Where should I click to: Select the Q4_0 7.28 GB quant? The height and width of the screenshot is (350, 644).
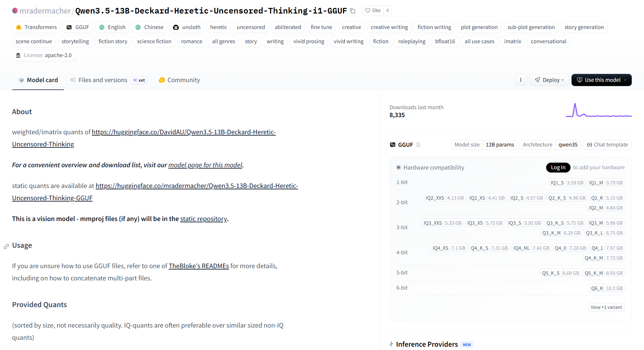click(x=571, y=248)
